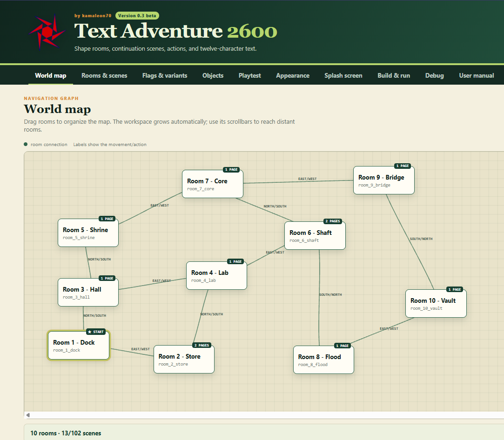Click the red star app logo

47,32
